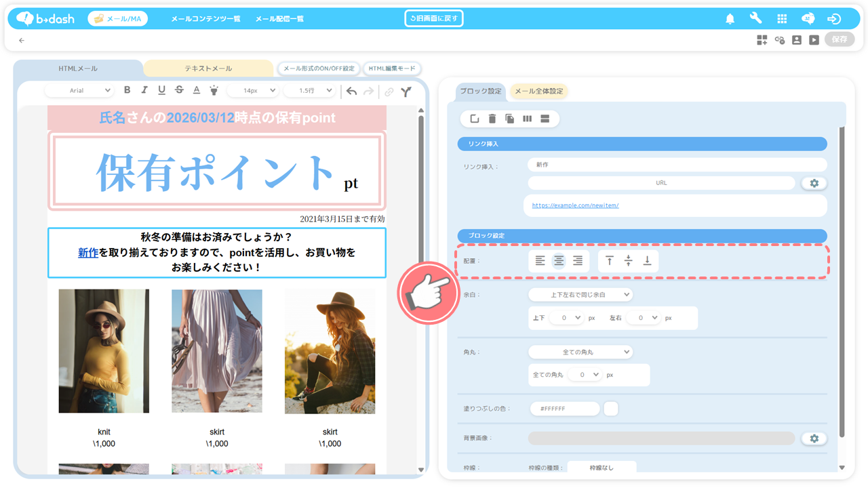Select bottom vertical alignment option
868x488 pixels.
pyautogui.click(x=647, y=261)
